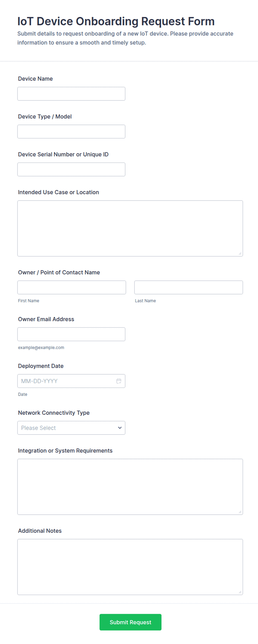Grab the Intended Use Case resize handle
Screen dimensions: 258x644
point(240,254)
